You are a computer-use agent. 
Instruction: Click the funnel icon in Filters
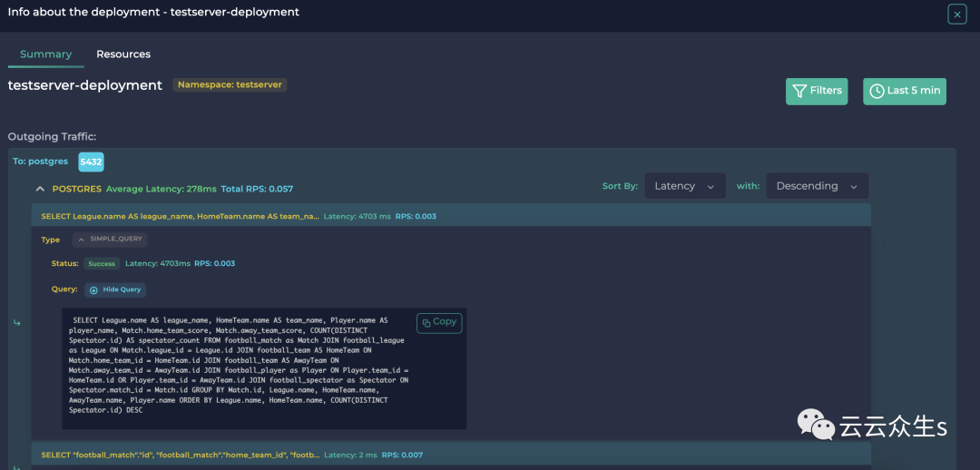point(799,92)
